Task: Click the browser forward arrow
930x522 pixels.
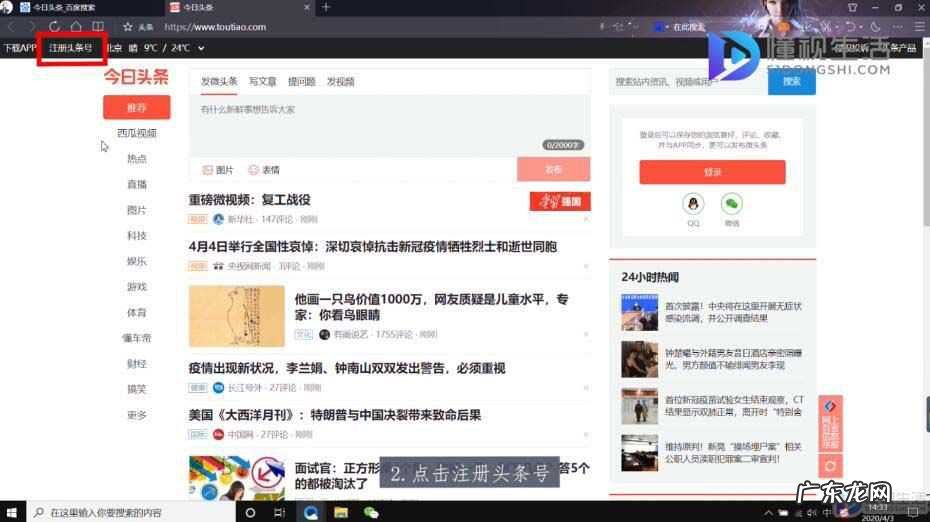Action: (31, 27)
